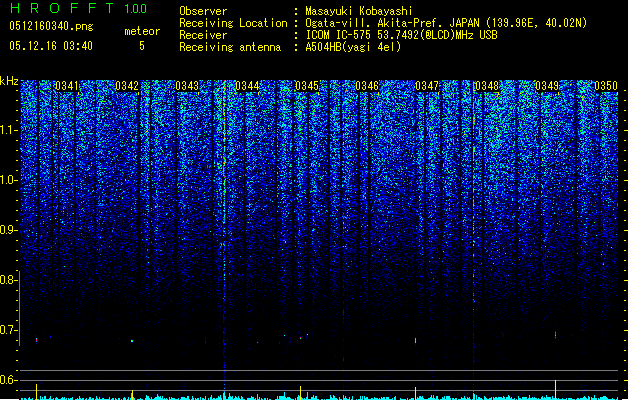Click the 0345 time marker
The height and width of the screenshot is (400, 629).
(307, 86)
